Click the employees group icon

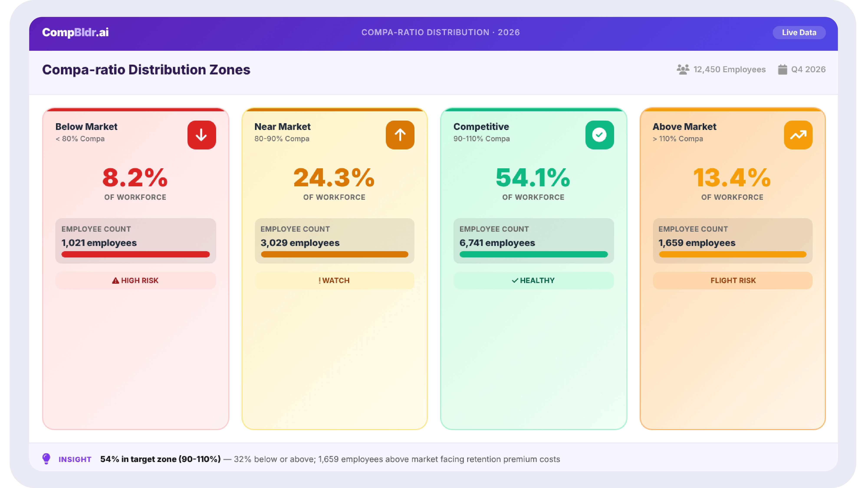(x=683, y=70)
